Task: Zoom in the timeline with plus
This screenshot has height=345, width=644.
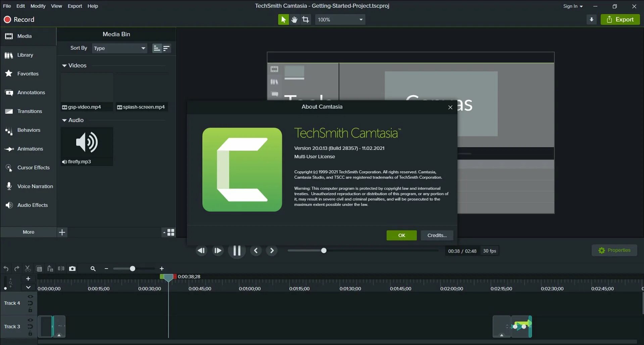Action: [x=162, y=269]
